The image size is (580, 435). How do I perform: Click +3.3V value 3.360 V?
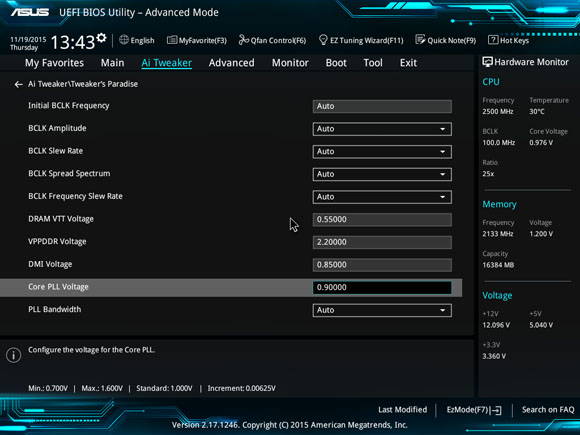(494, 356)
